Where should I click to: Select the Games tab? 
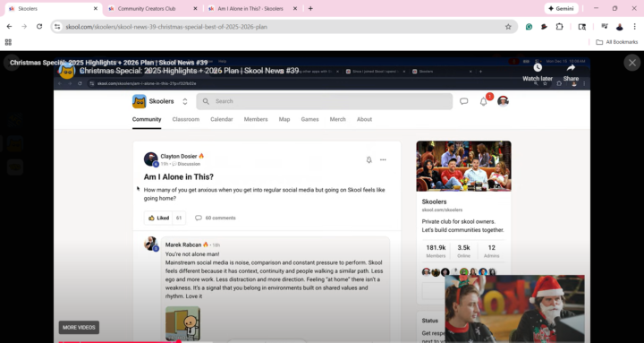pos(309,119)
